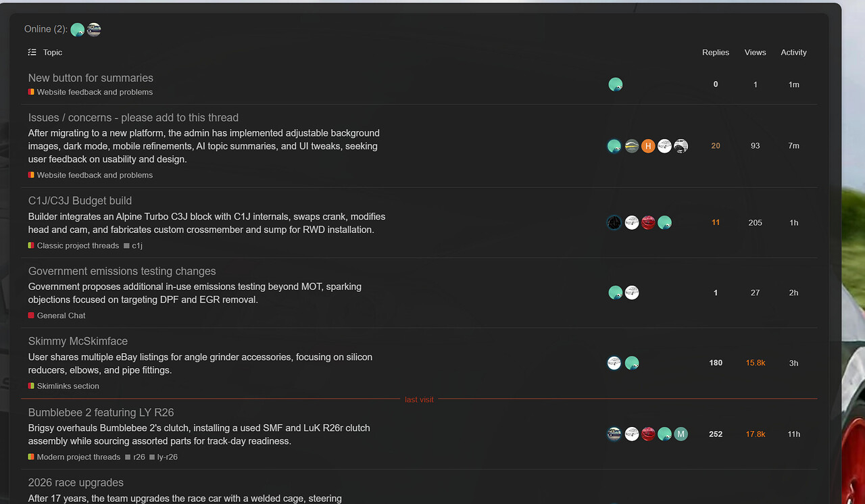The width and height of the screenshot is (865, 504).
Task: Toggle bulk select icon beside Topic header
Action: point(32,52)
